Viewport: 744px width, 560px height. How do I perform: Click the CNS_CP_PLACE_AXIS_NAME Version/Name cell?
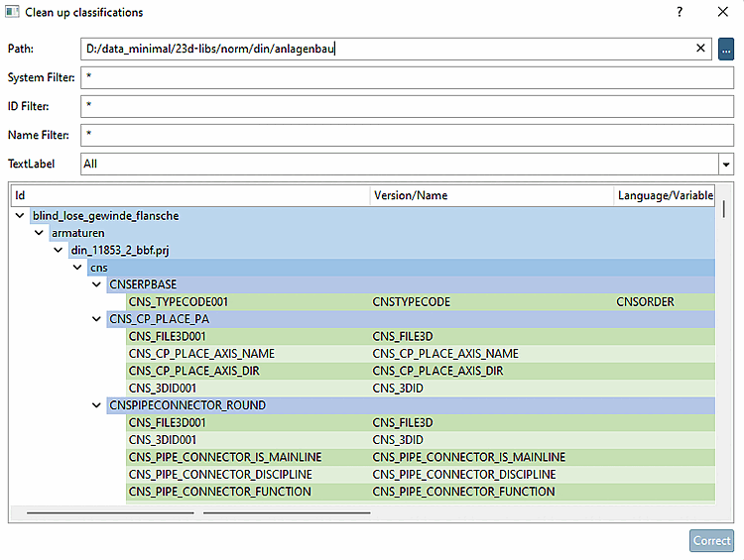point(445,354)
